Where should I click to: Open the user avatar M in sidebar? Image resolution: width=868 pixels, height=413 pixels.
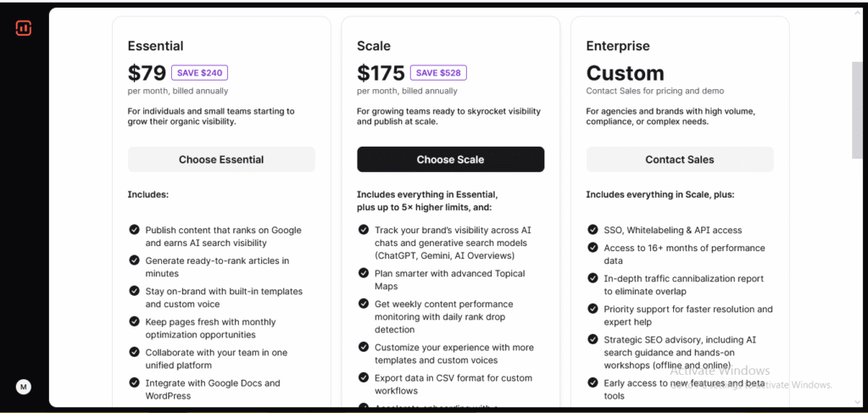[23, 387]
